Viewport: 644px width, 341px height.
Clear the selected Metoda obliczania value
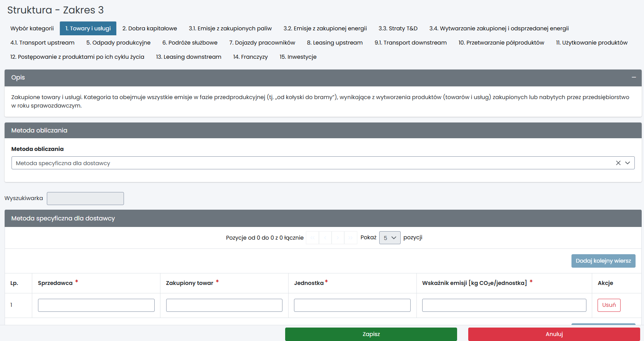coord(618,163)
